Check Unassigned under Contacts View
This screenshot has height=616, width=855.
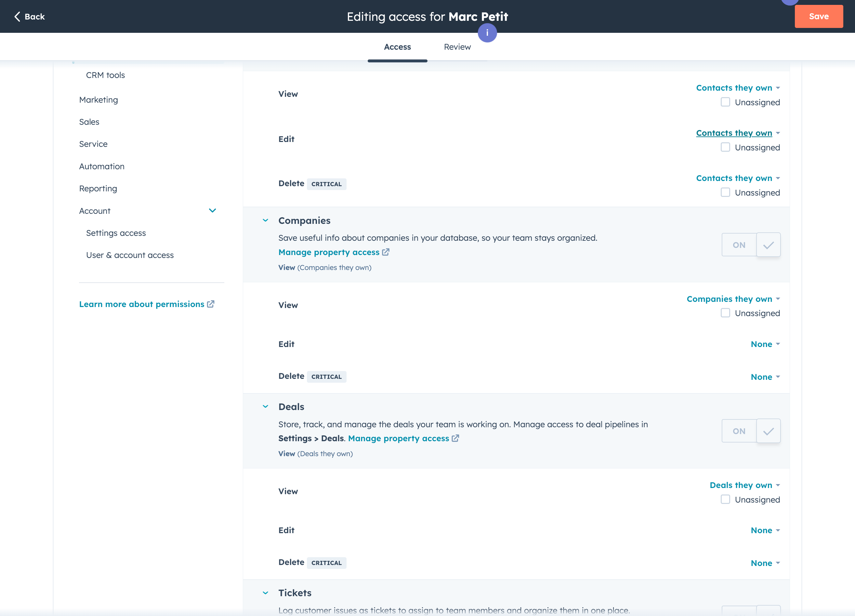(725, 102)
